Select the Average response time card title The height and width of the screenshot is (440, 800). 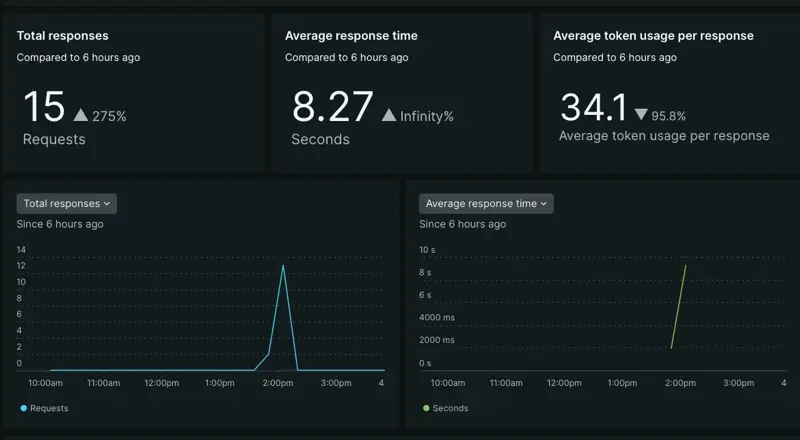351,36
